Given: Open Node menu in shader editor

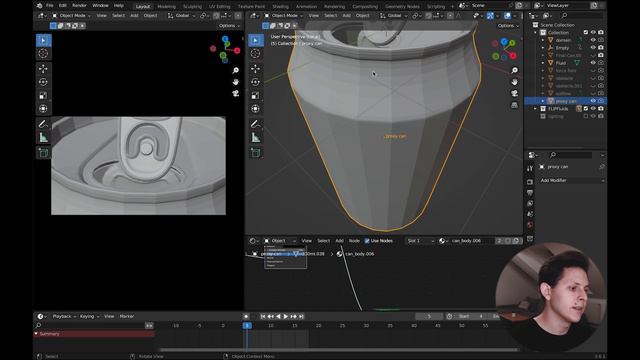Looking at the screenshot, I should (354, 241).
